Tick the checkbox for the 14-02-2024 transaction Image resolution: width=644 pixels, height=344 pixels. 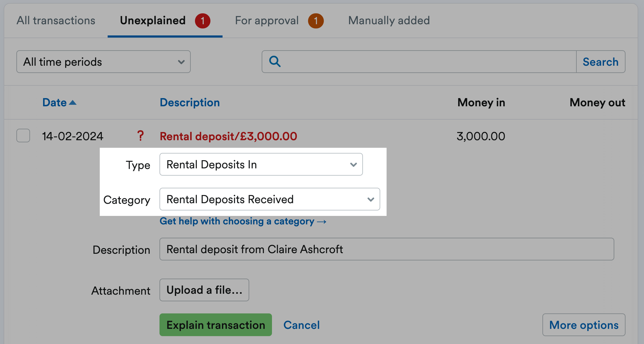(23, 135)
